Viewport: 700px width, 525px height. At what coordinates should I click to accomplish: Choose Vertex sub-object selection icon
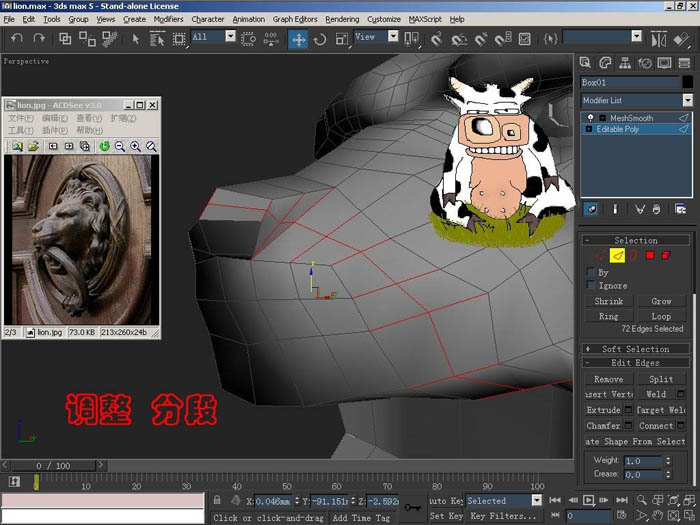tap(600, 255)
